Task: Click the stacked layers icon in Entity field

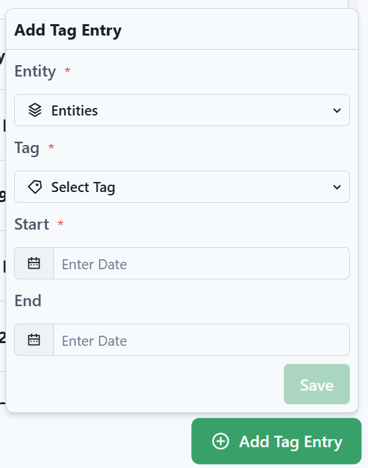Action: (35, 110)
